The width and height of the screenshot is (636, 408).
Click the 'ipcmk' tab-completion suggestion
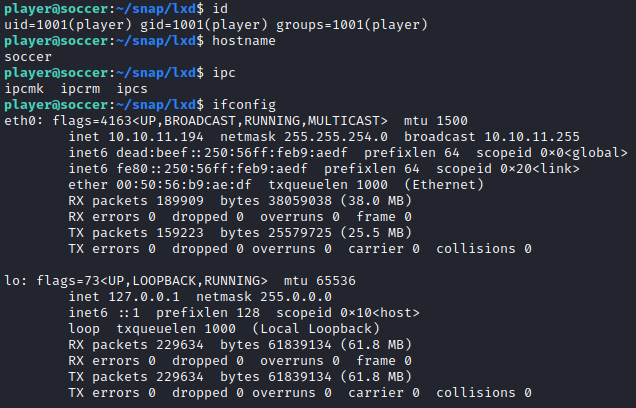[24, 89]
